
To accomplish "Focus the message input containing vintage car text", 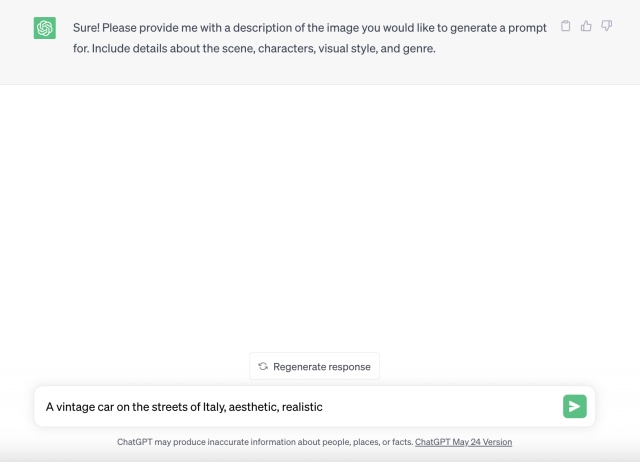I will (x=300, y=407).
